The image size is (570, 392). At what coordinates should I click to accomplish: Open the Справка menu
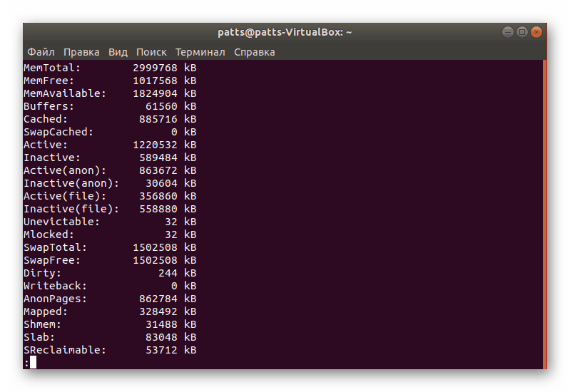click(255, 52)
